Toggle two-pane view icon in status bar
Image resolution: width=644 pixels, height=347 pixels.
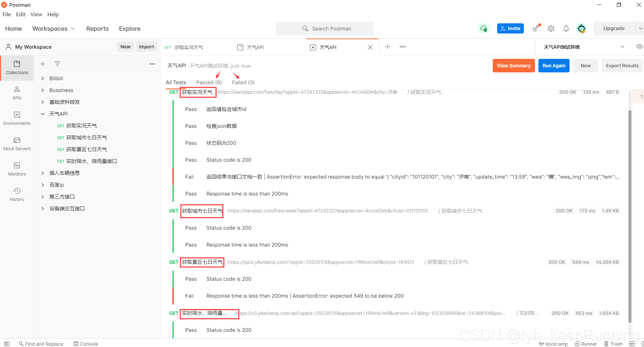[x=632, y=344]
